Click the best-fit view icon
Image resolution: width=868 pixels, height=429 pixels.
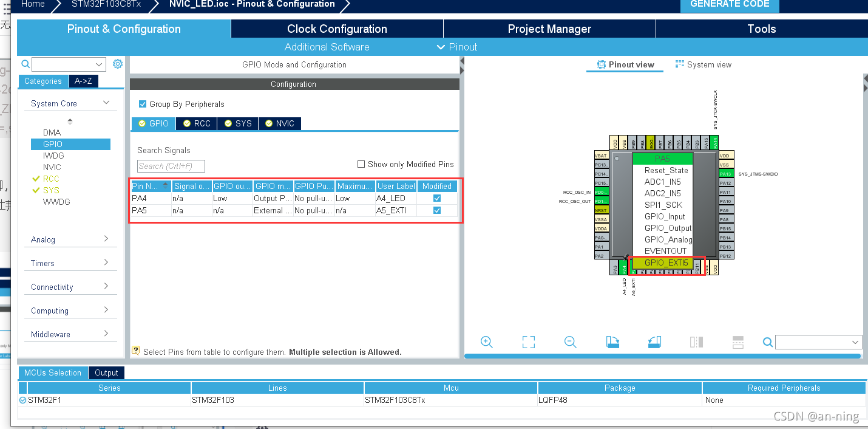(x=528, y=341)
